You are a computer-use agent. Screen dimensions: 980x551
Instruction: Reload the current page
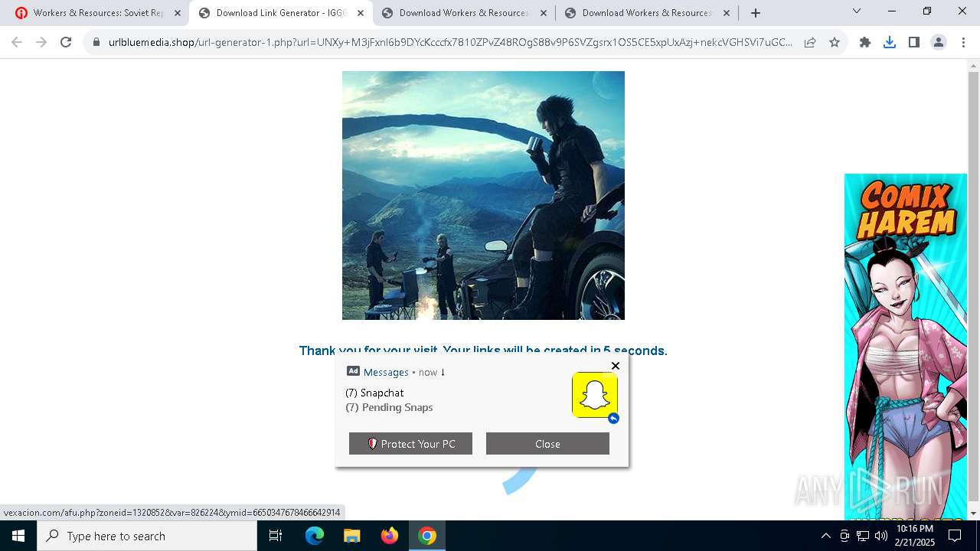pyautogui.click(x=66, y=43)
